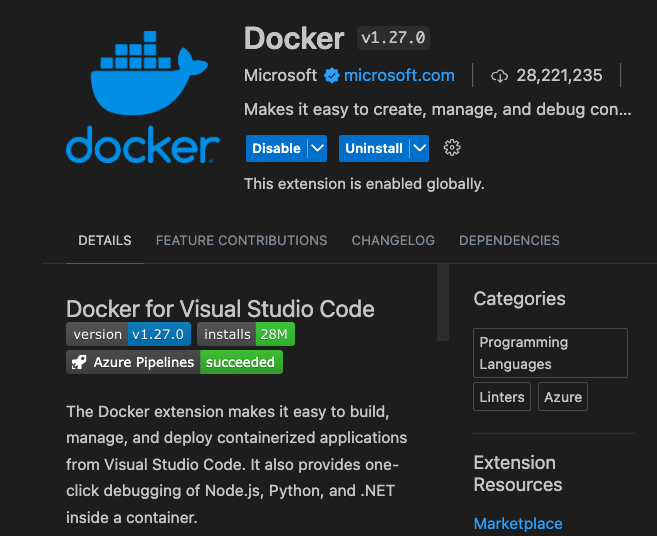Click the Disable button

(277, 148)
